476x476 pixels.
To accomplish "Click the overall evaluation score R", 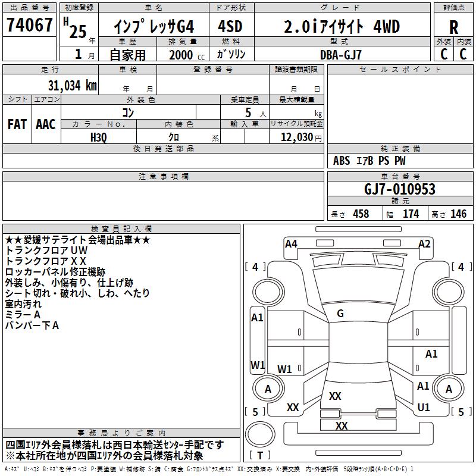I will (x=453, y=27).
